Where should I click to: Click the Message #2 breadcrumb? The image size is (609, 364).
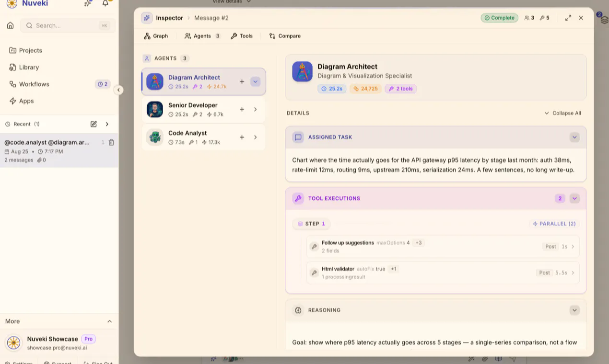(x=211, y=18)
